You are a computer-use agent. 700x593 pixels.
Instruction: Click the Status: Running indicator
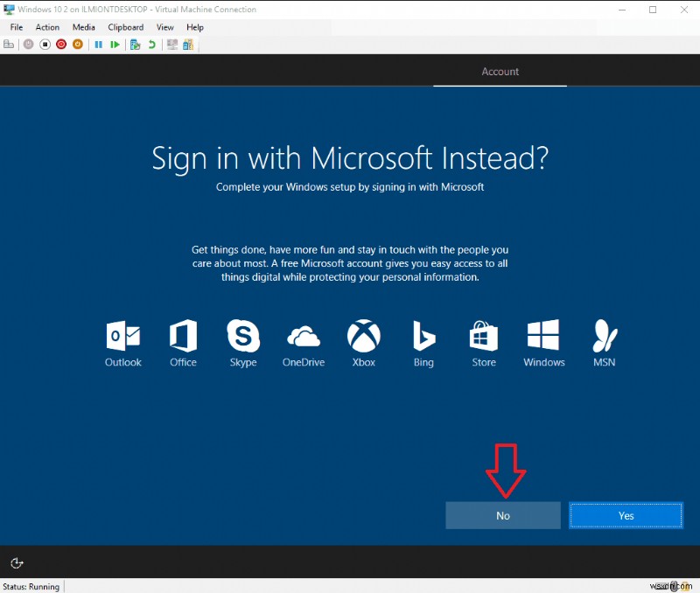[31, 586]
